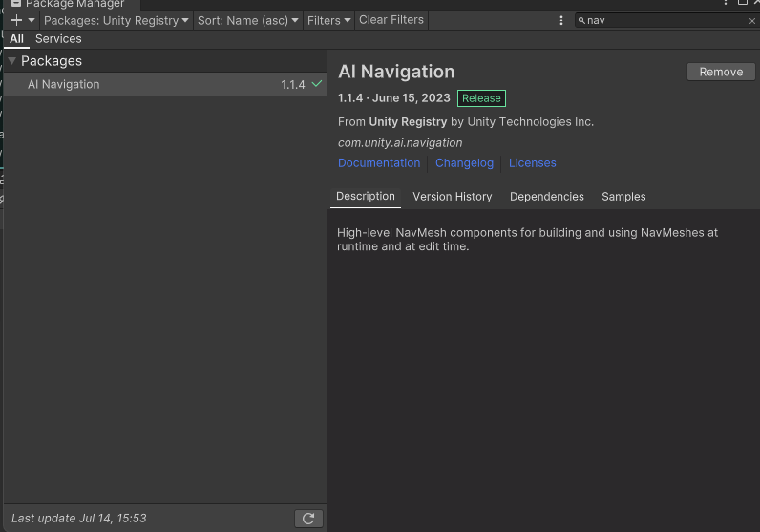Select the AI Navigation package row
Viewport: 760px width, 532px height.
point(165,84)
